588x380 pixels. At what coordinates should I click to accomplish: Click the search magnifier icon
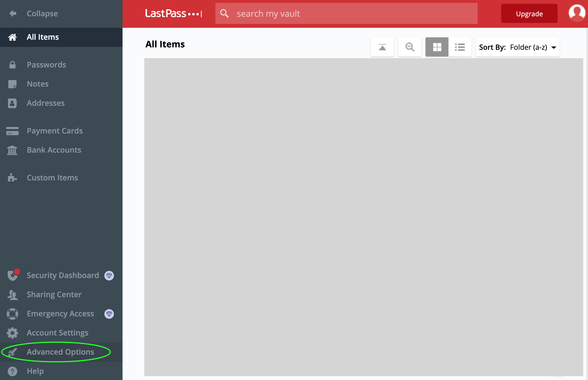coord(410,47)
